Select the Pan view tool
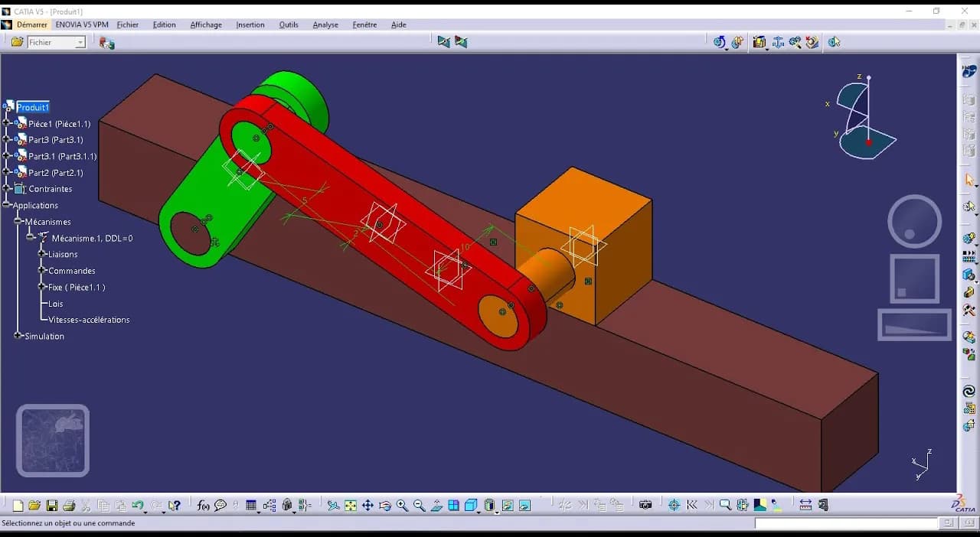The width and height of the screenshot is (980, 537). click(367, 506)
